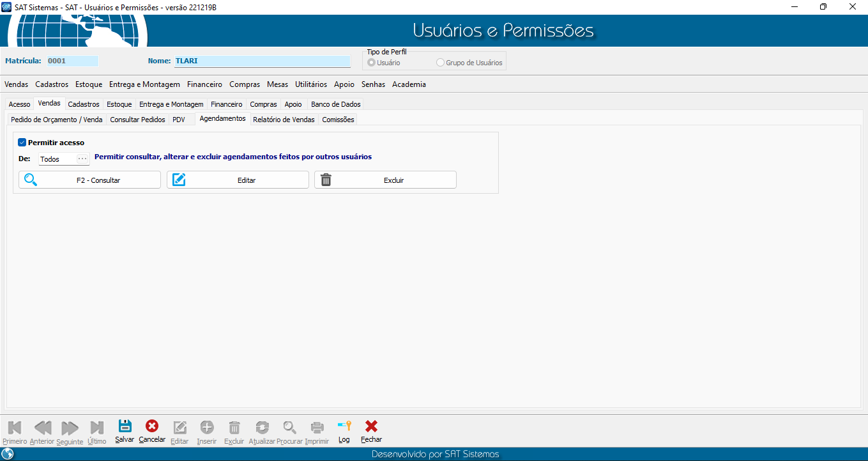The image size is (868, 461).
Task: Switch to the Relatório de Vendas tab
Action: (284, 120)
